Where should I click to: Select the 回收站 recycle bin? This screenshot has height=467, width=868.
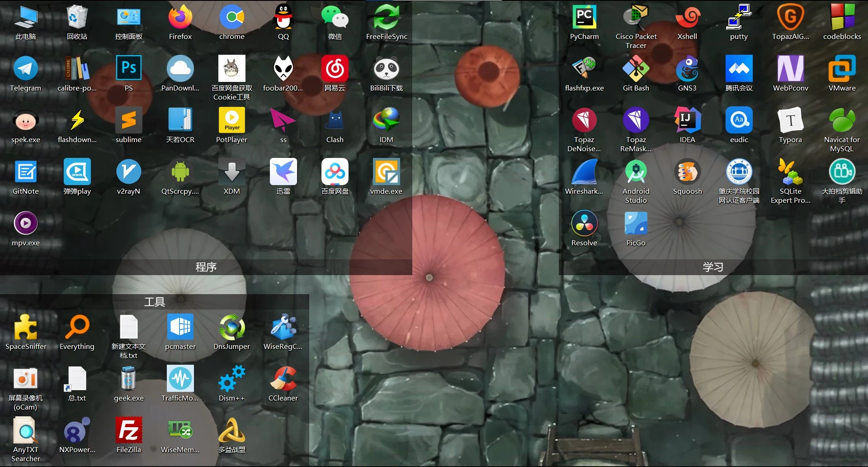(x=77, y=17)
